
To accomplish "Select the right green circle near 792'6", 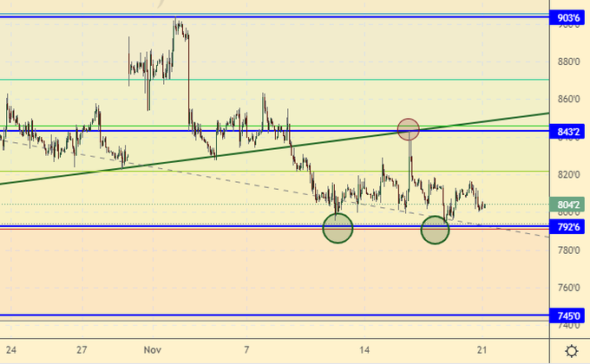I will (435, 230).
